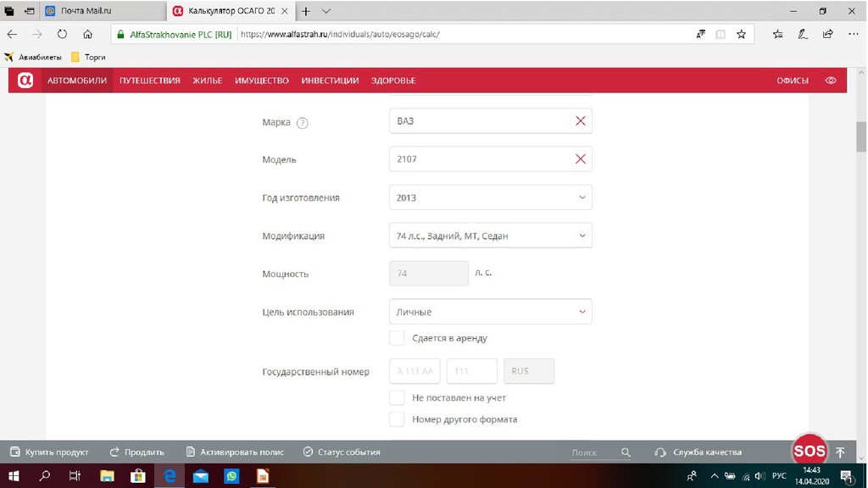
Task: Close the Калькулятор ОСАГО tab
Action: [x=285, y=11]
